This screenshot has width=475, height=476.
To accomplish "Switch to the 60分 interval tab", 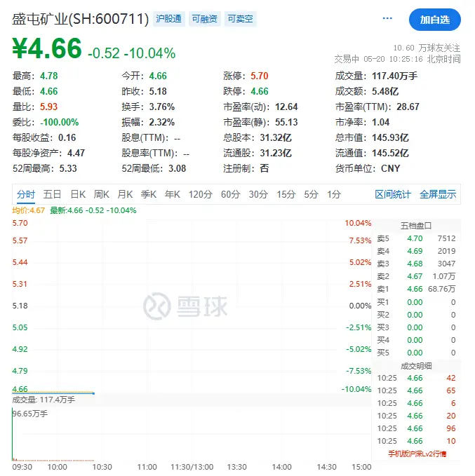I will tap(230, 194).
